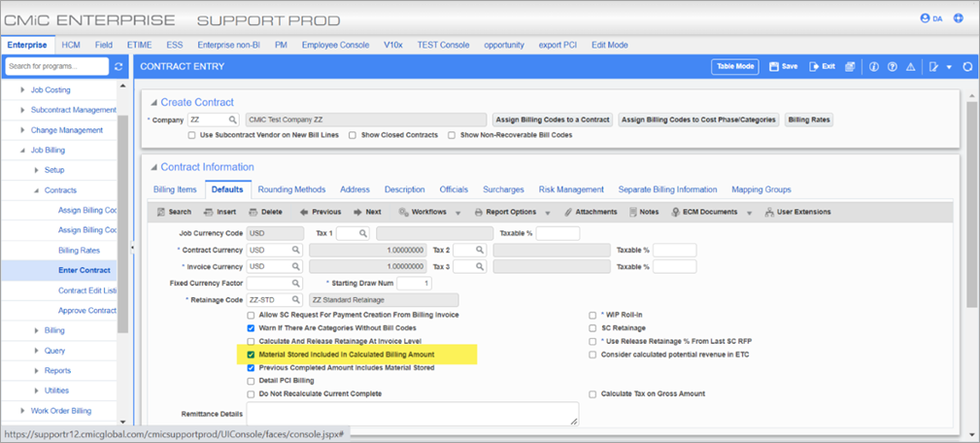Image resolution: width=980 pixels, height=443 pixels.
Task: Click the Exit icon in the header
Action: [x=814, y=66]
